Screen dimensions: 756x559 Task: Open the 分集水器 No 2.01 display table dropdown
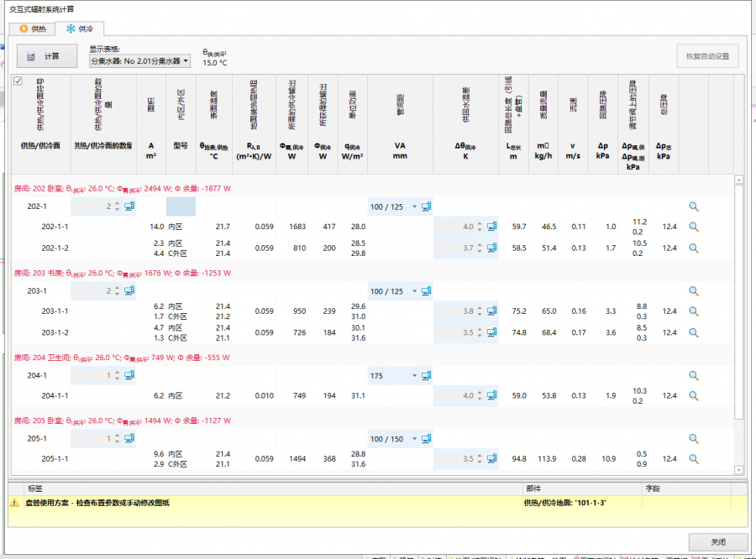pyautogui.click(x=140, y=61)
